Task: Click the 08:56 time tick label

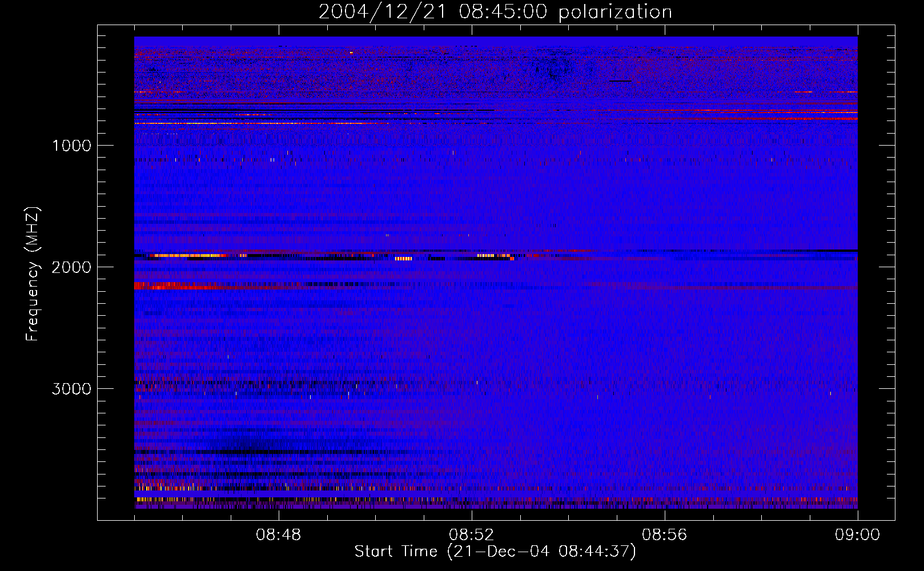Action: point(665,535)
